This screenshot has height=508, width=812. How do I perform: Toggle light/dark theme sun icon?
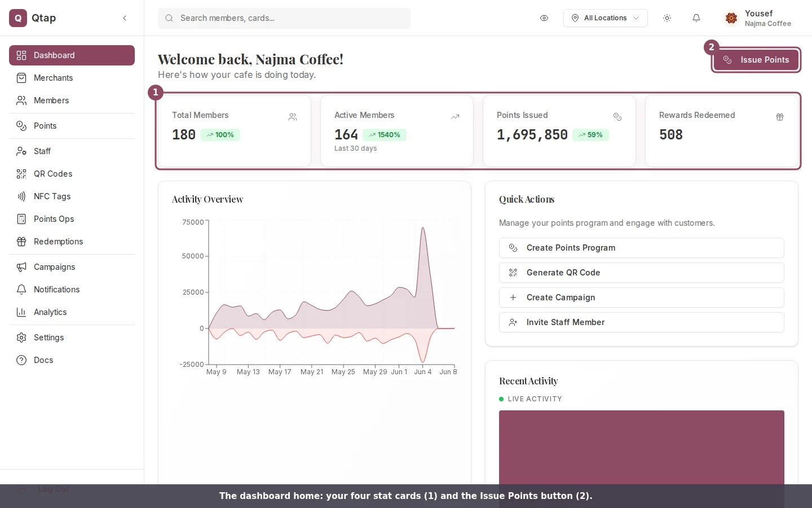click(x=667, y=18)
